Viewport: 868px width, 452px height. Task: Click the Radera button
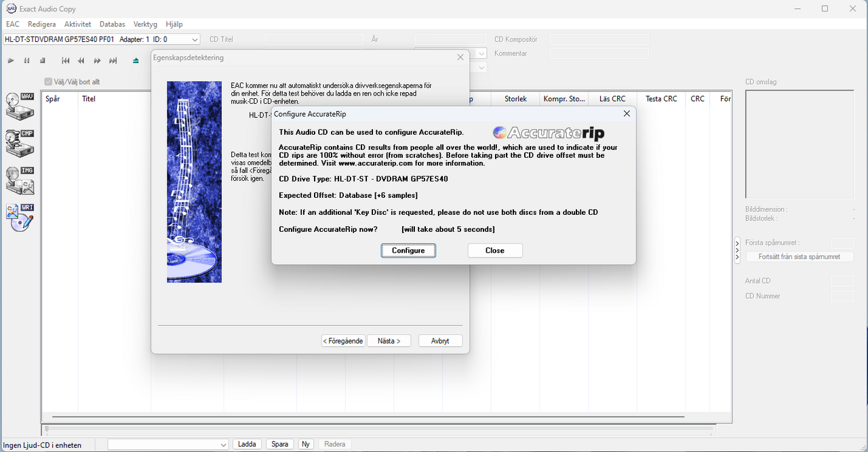(335, 445)
